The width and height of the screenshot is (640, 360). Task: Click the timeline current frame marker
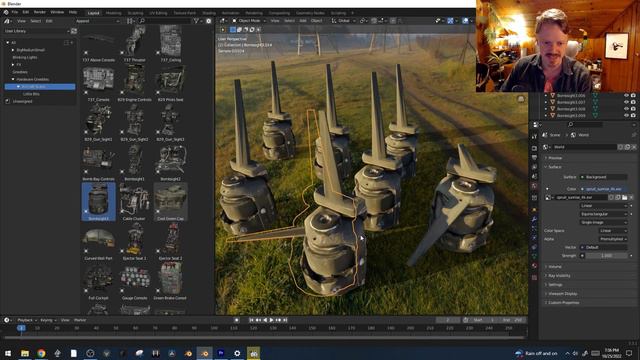click(22, 328)
